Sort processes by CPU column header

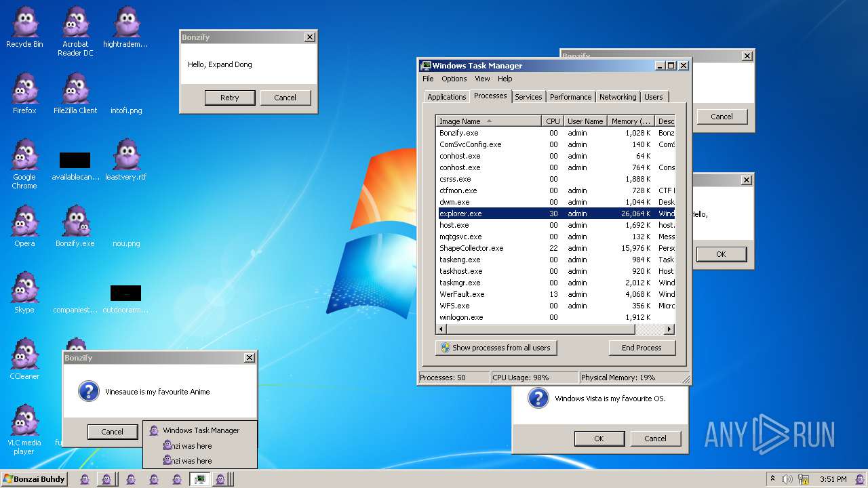tap(553, 121)
